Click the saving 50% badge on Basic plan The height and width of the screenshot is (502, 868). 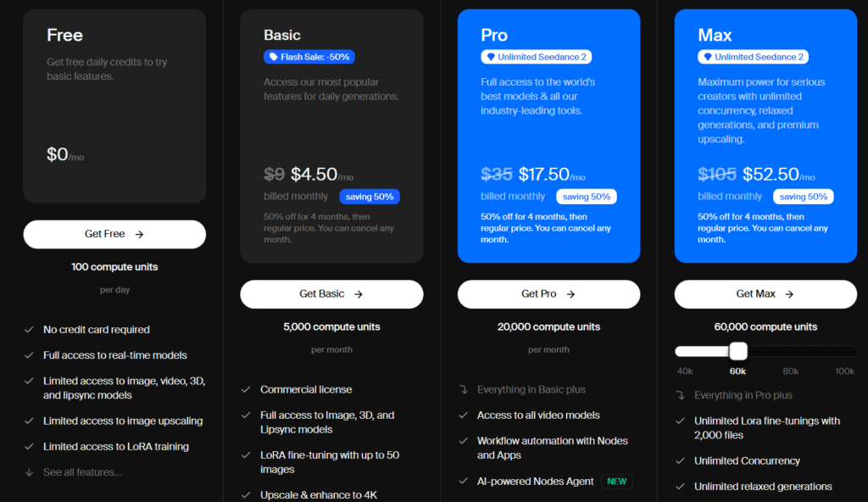(370, 196)
